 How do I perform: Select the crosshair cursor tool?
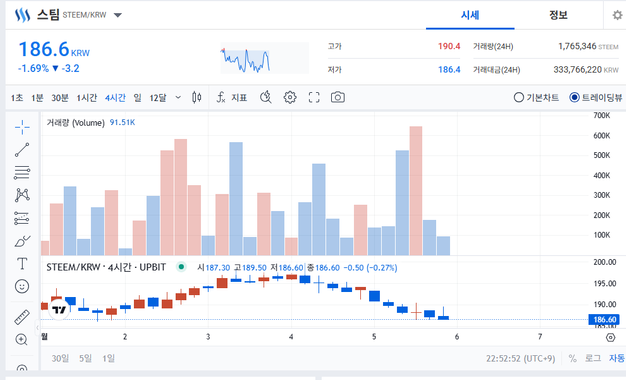22,127
